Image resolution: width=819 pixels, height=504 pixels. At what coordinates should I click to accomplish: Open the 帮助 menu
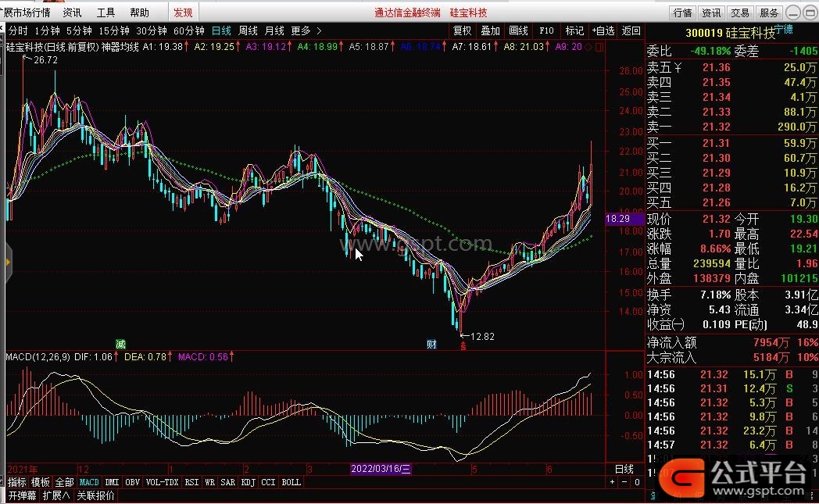(x=139, y=13)
